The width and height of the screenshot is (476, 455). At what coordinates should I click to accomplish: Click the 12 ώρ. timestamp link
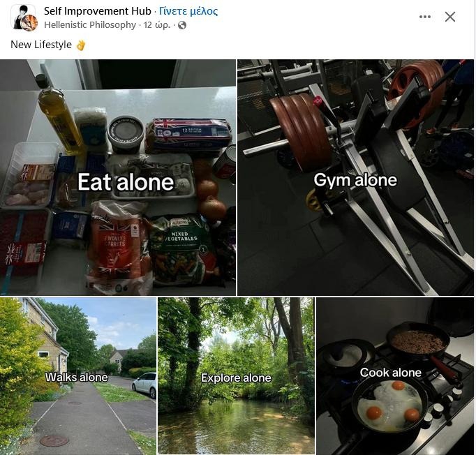pos(157,25)
